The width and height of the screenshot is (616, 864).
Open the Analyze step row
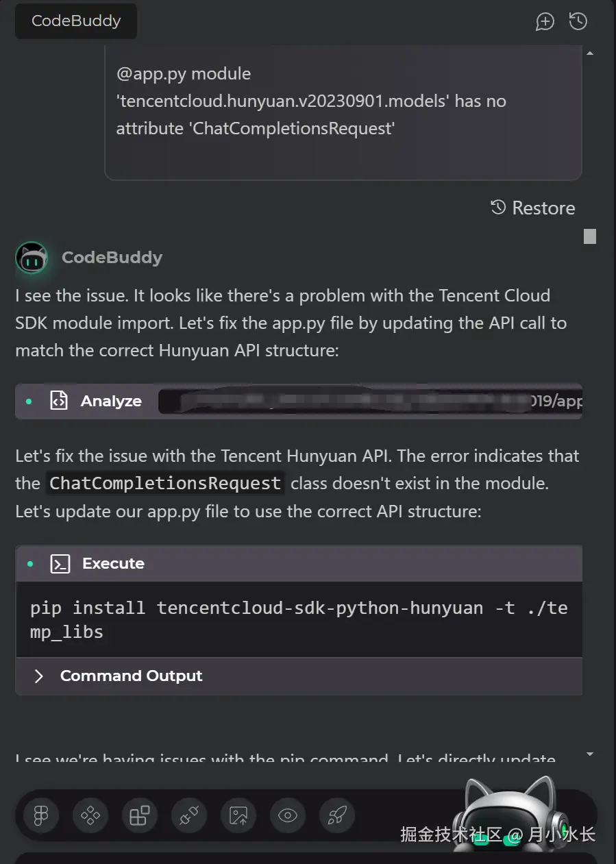pyautogui.click(x=111, y=402)
